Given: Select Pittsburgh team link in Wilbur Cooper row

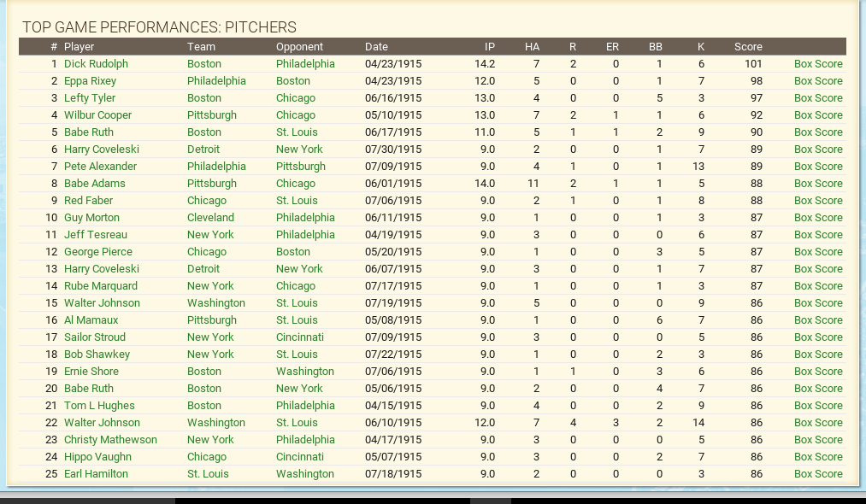Looking at the screenshot, I should (212, 115).
